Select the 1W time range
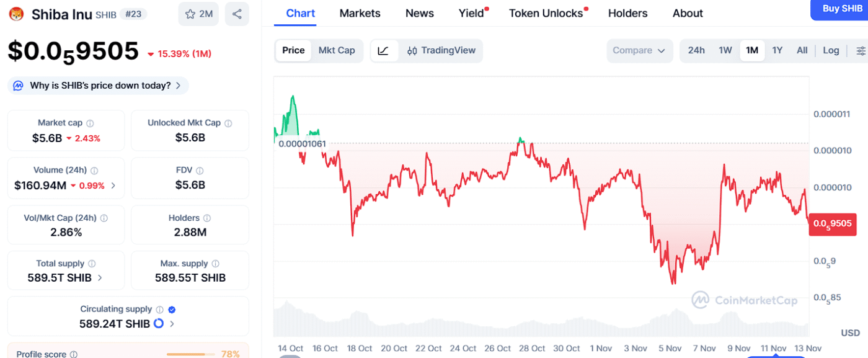The image size is (868, 358). 725,51
